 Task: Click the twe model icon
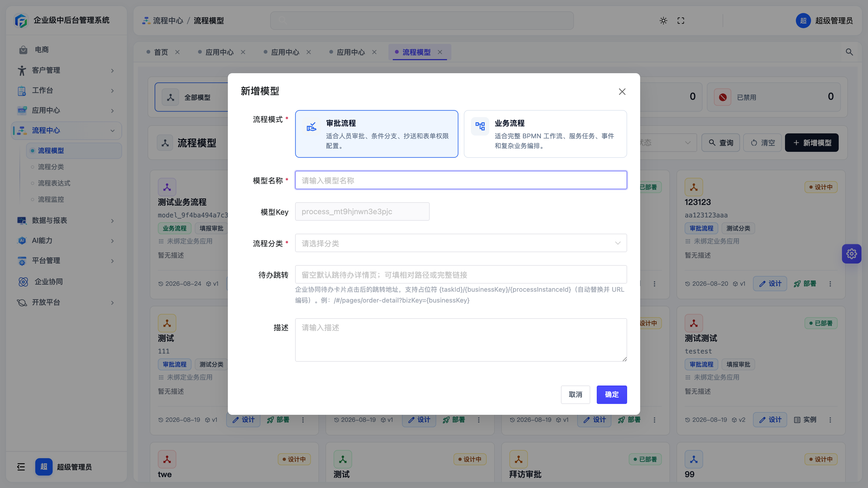coord(167,459)
